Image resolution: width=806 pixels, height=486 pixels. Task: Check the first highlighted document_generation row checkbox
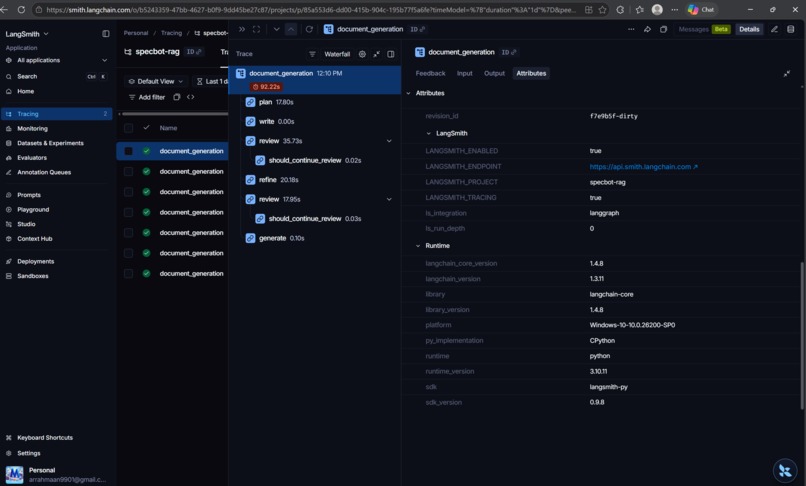[x=129, y=151]
